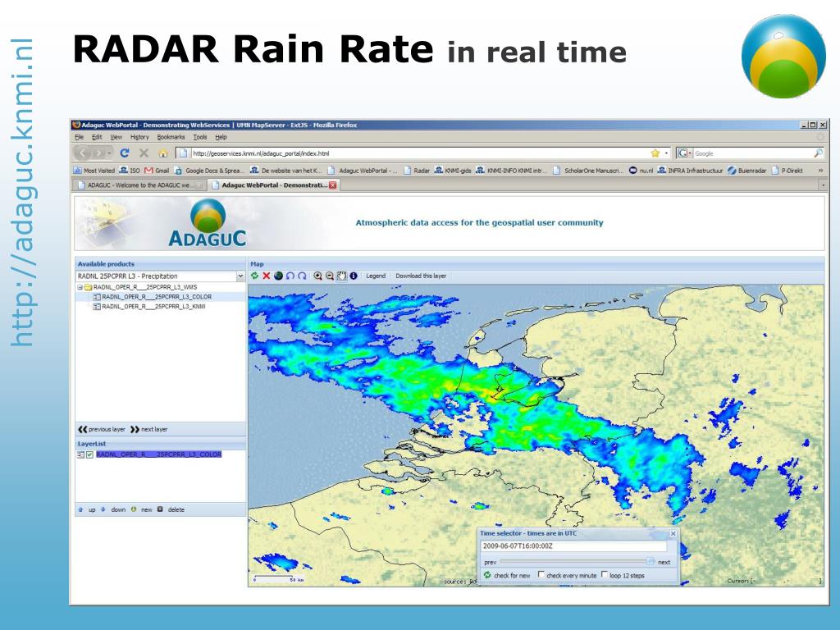840x630 pixels.
Task: Select the zoom in magnifier tool
Action: point(317,276)
